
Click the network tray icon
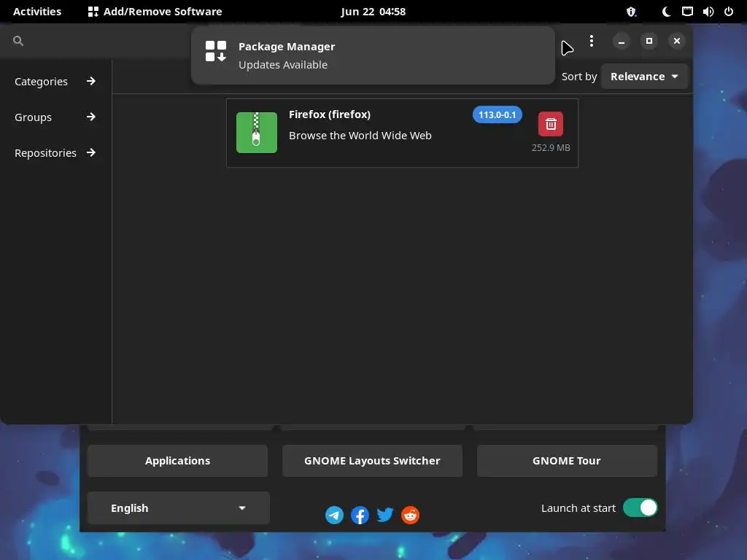pyautogui.click(x=687, y=12)
